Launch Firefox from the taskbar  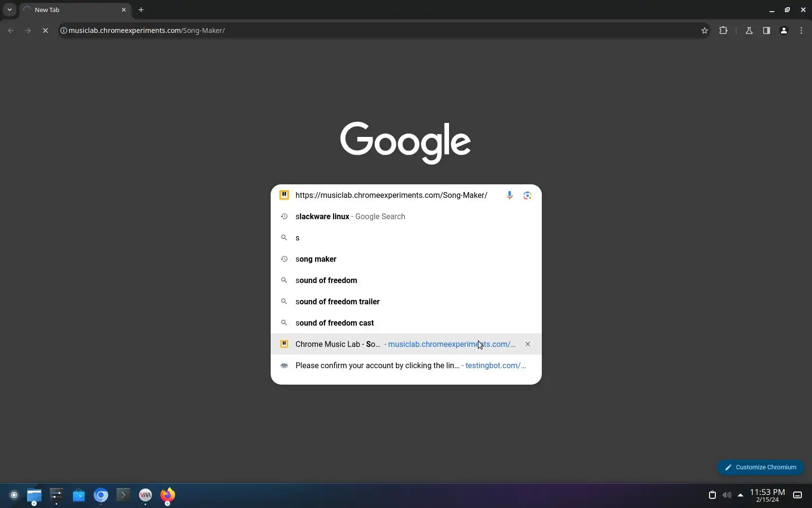click(168, 495)
